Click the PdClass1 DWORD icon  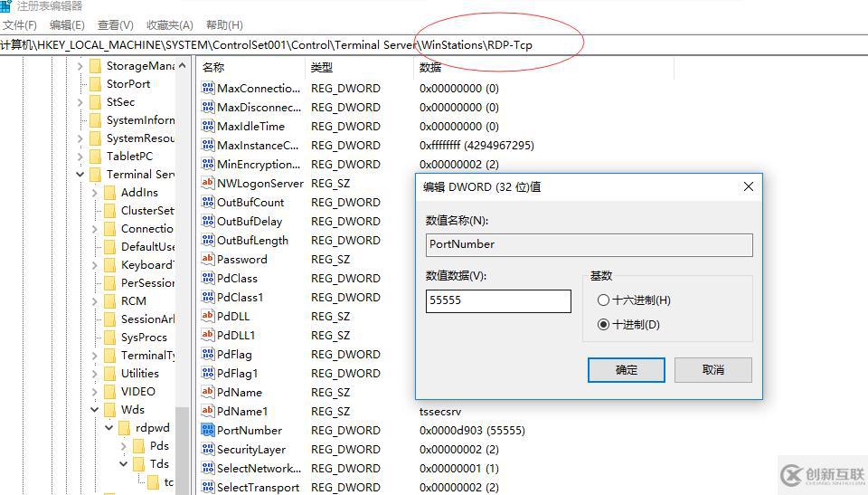[208, 297]
